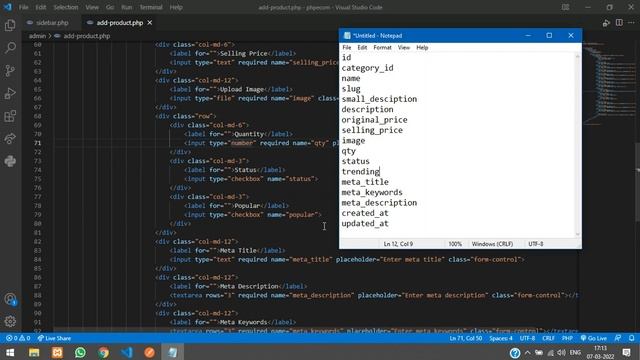Image resolution: width=640 pixels, height=360 pixels.
Task: Click Go Live in the status bar
Action: [x=594, y=338]
